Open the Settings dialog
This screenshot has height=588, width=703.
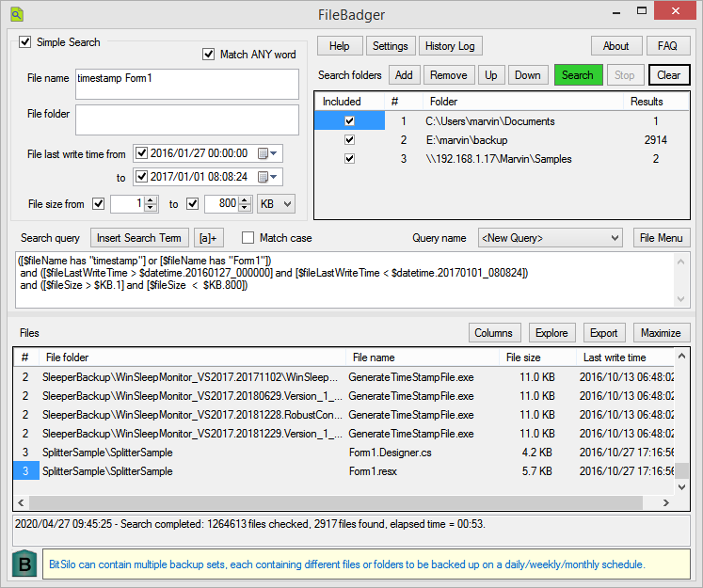click(x=391, y=46)
